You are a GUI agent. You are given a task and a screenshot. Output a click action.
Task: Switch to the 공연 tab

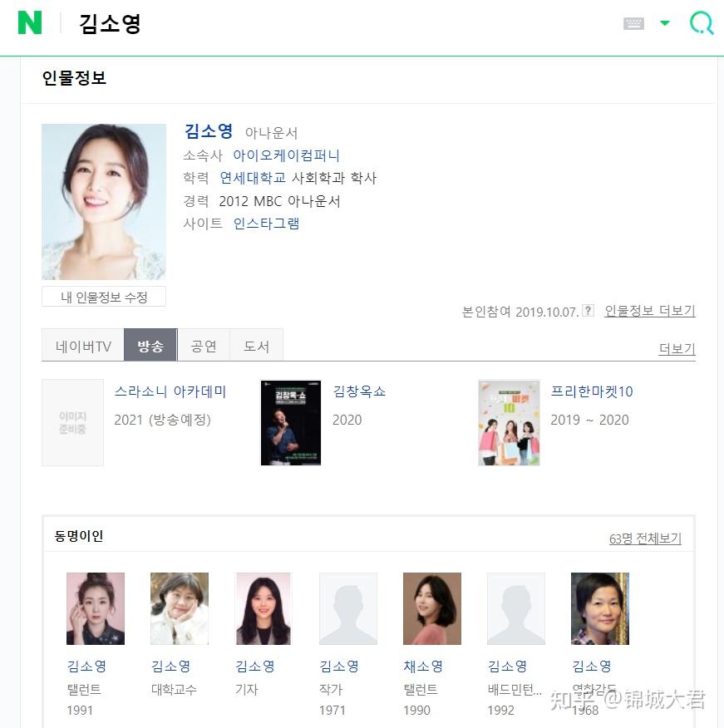[x=204, y=346]
